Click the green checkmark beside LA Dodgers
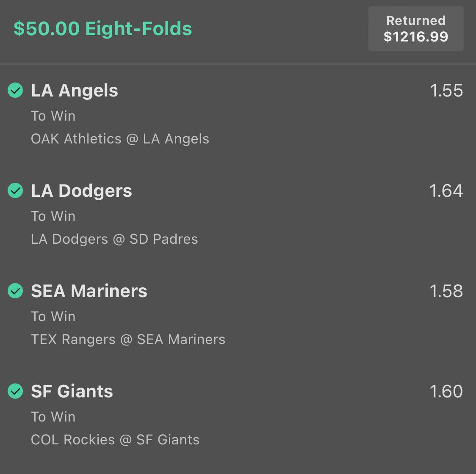 coord(15,190)
